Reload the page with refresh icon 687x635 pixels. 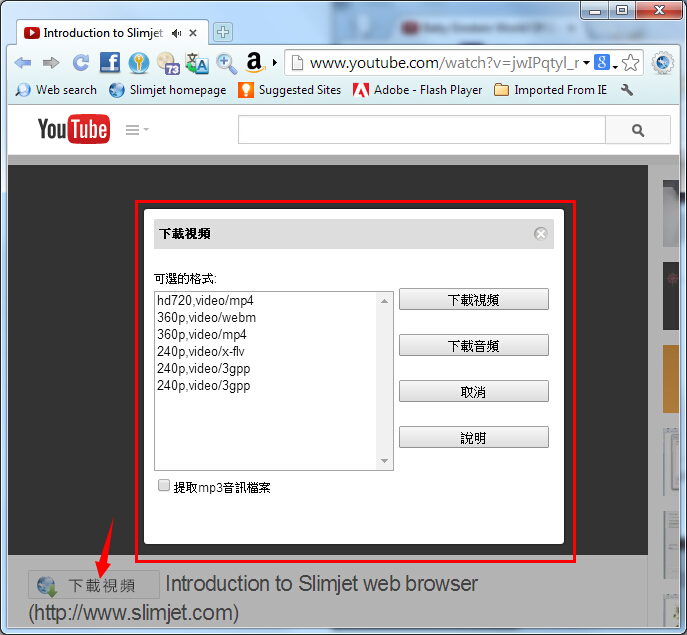pos(81,63)
